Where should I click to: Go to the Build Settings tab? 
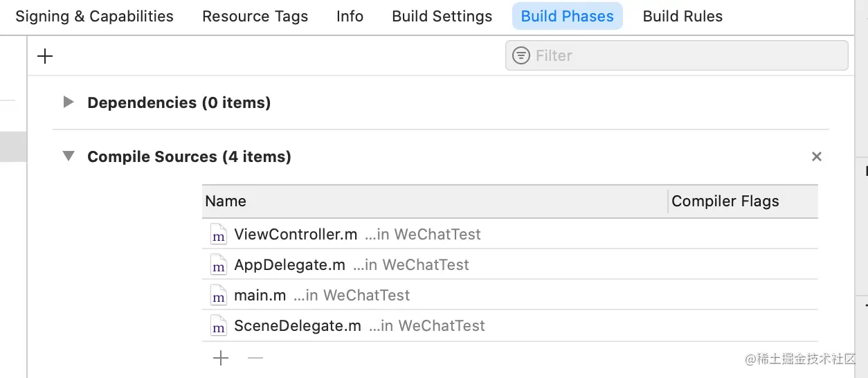pos(442,17)
